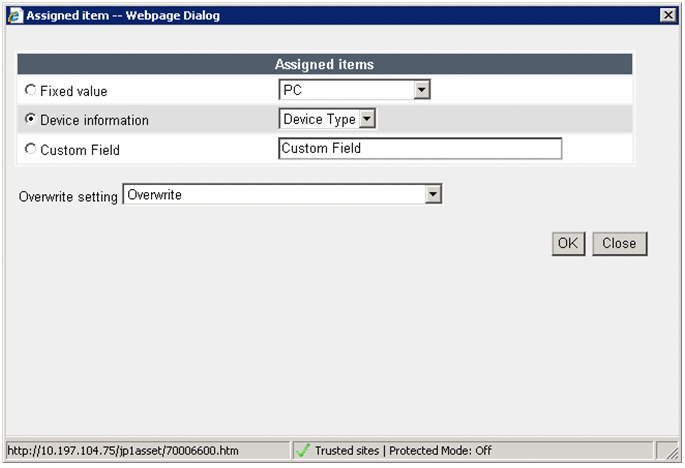The width and height of the screenshot is (685, 468).
Task: Click the Fixed value label text
Action: point(73,91)
